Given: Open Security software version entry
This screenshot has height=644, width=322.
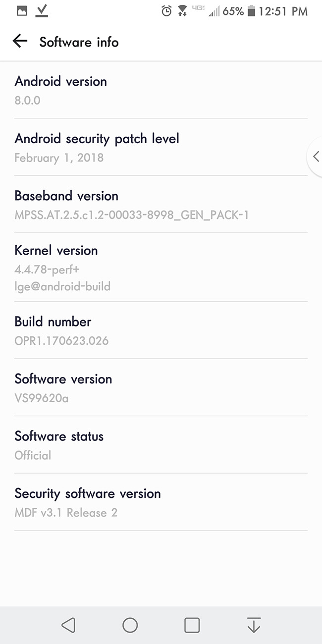Looking at the screenshot, I should 161,502.
